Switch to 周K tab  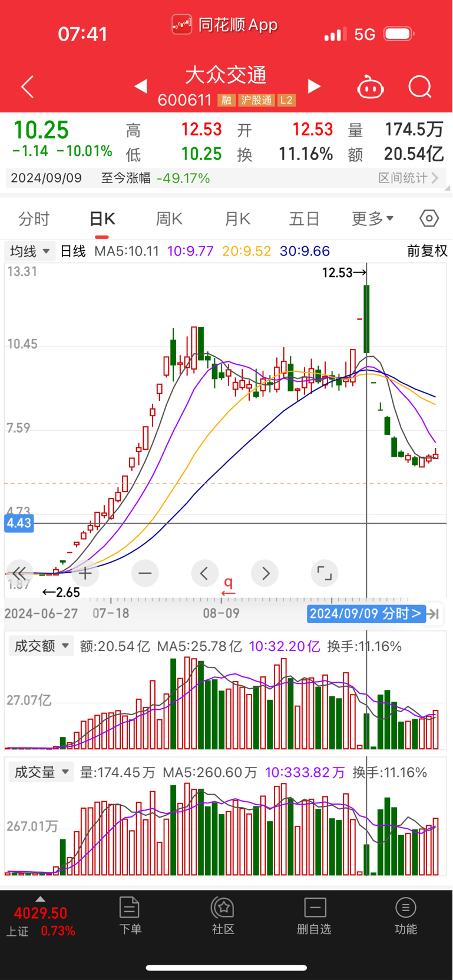169,219
